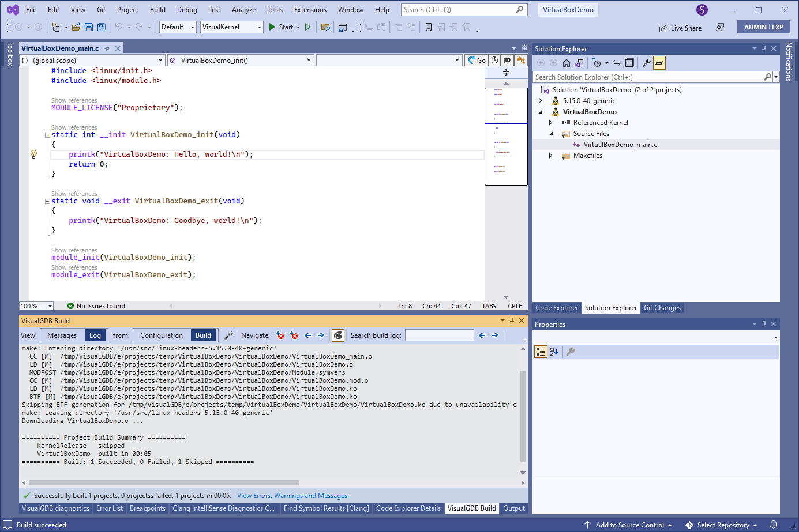Toggle auto-hide pin on VisualGDB Build panel
Image resolution: width=799 pixels, height=532 pixels.
click(x=512, y=320)
